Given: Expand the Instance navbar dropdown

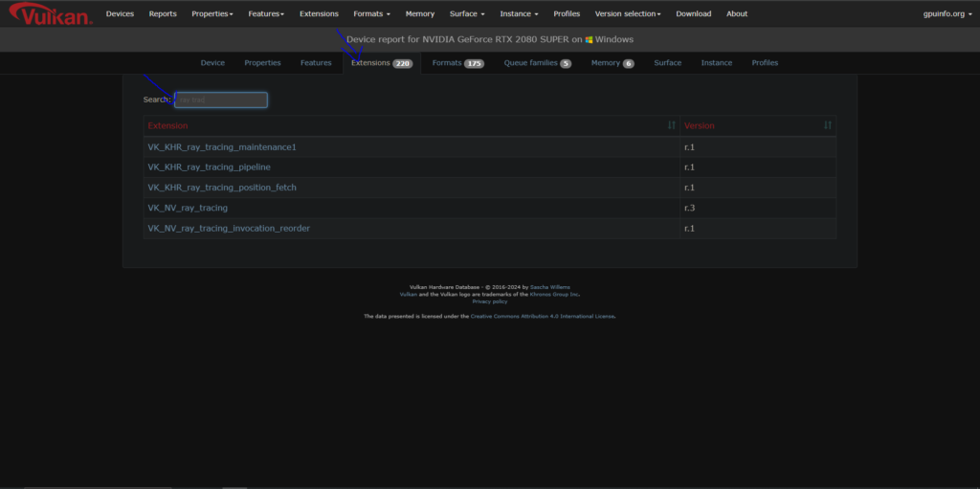Looking at the screenshot, I should [x=520, y=13].
